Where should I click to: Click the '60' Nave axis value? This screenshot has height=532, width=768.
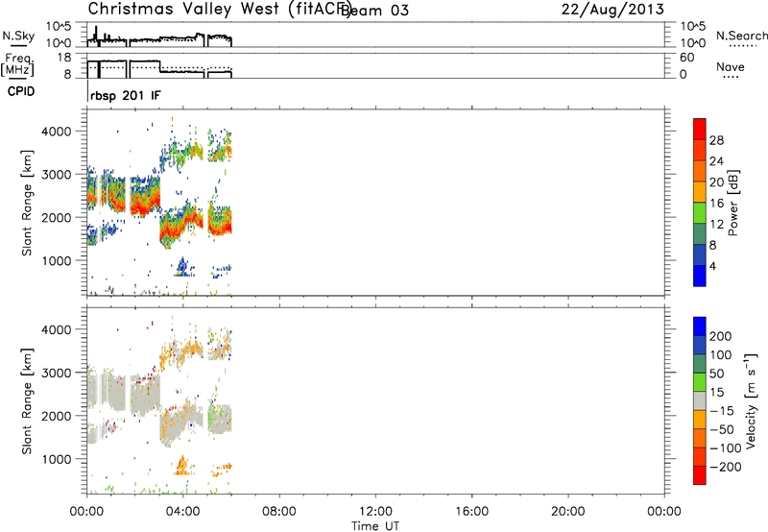pyautogui.click(x=686, y=58)
